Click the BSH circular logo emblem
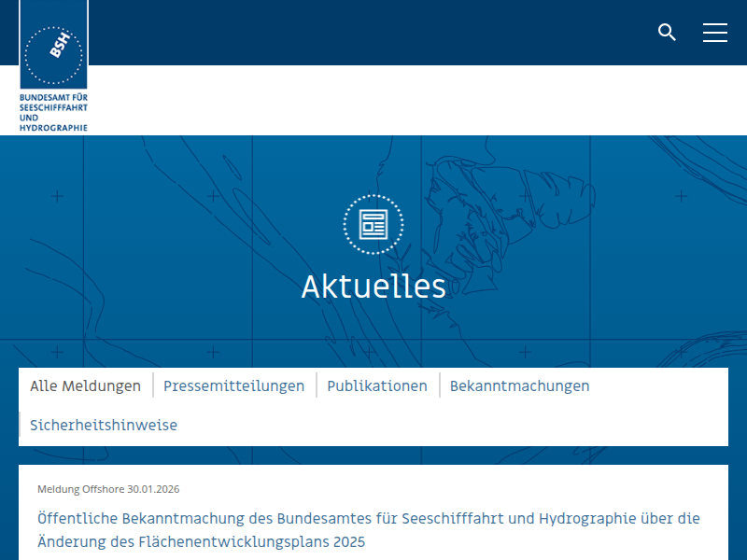This screenshot has width=747, height=560. click(53, 55)
